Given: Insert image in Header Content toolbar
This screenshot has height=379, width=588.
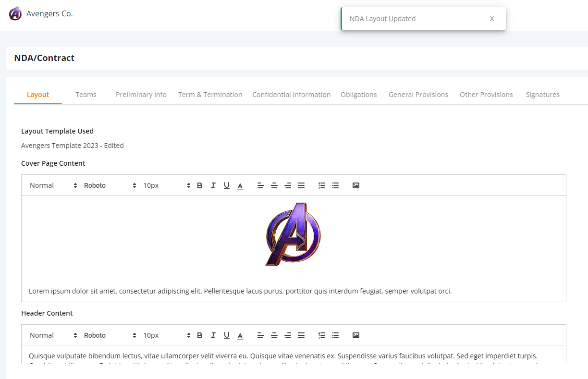Looking at the screenshot, I should [356, 335].
